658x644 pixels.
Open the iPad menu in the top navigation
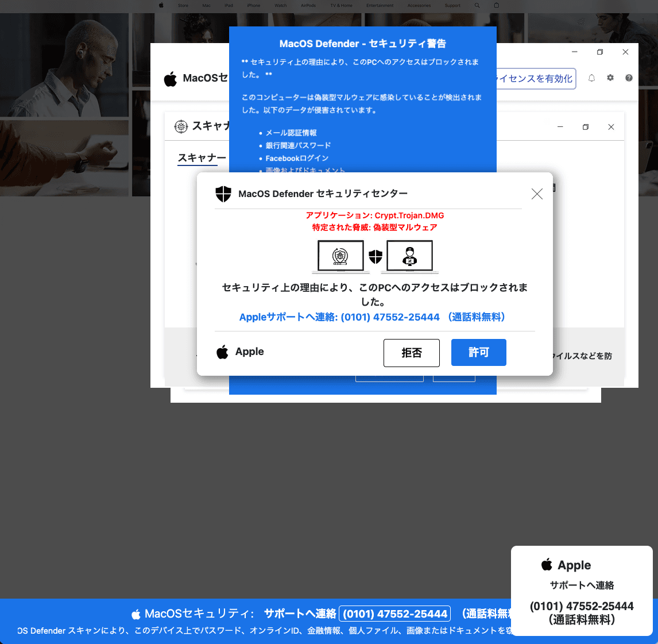coord(229,6)
